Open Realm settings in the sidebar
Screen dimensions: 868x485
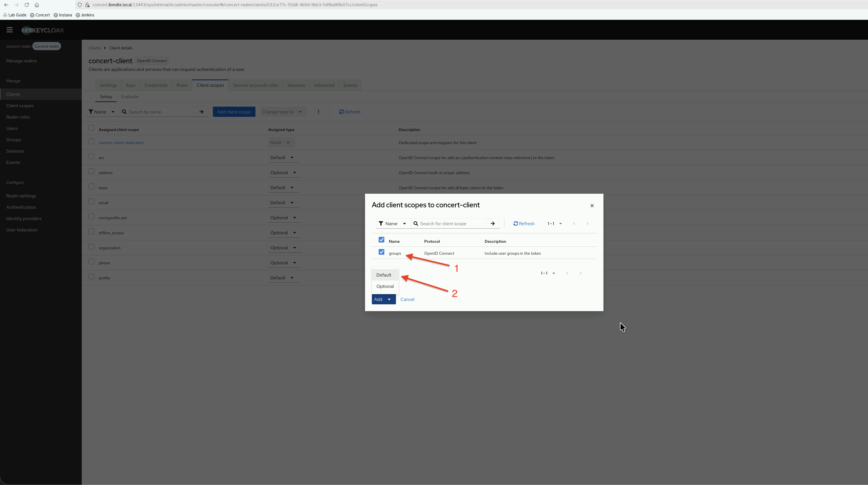pos(21,196)
